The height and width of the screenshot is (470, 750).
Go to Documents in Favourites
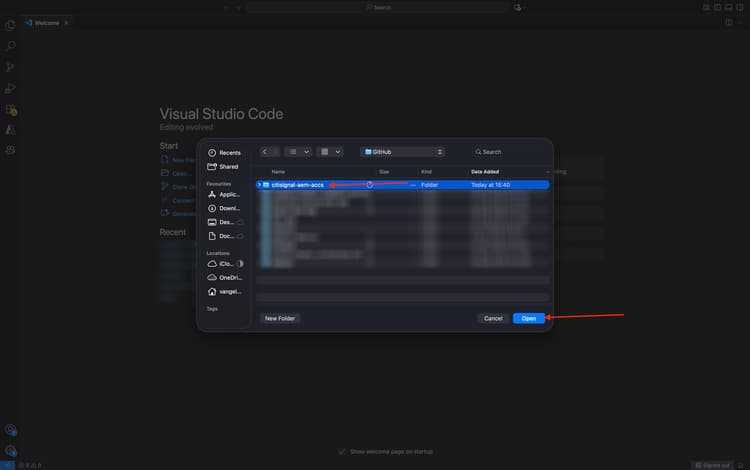tap(224, 236)
